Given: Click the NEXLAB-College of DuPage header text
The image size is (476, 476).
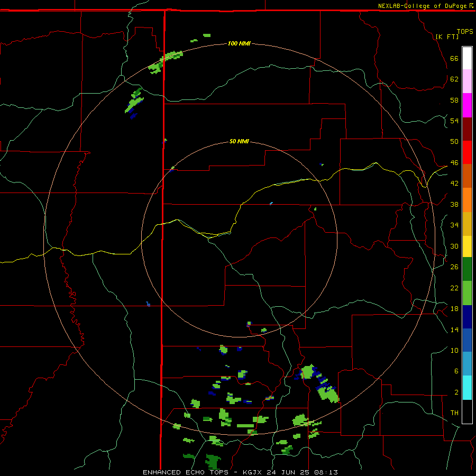Looking at the screenshot, I should point(422,6).
